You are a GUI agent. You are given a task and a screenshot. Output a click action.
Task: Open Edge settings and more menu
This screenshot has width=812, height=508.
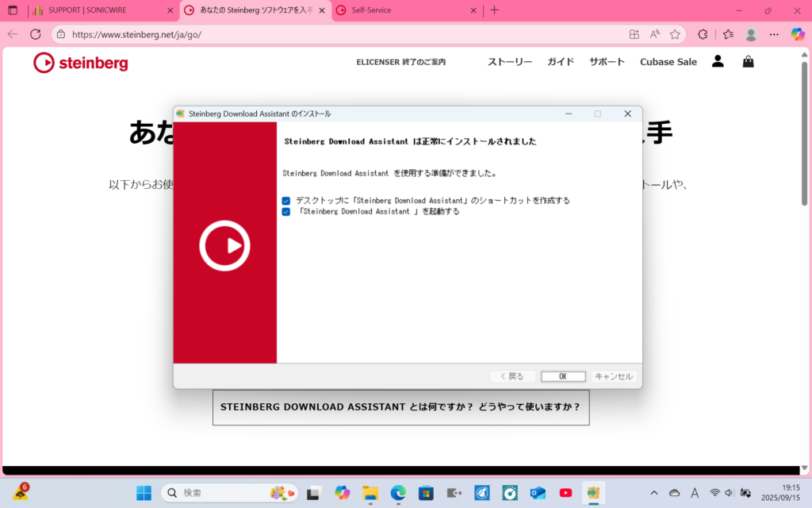(x=774, y=34)
